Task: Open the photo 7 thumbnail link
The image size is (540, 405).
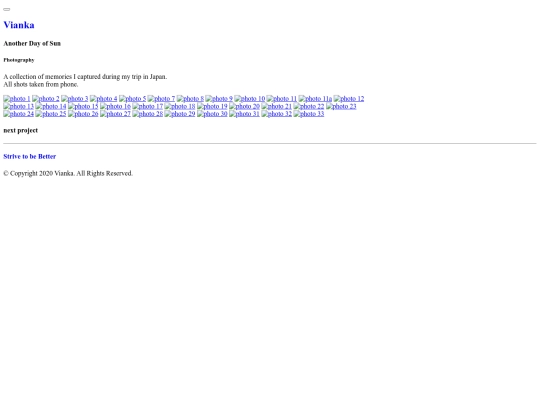Action: tap(162, 99)
